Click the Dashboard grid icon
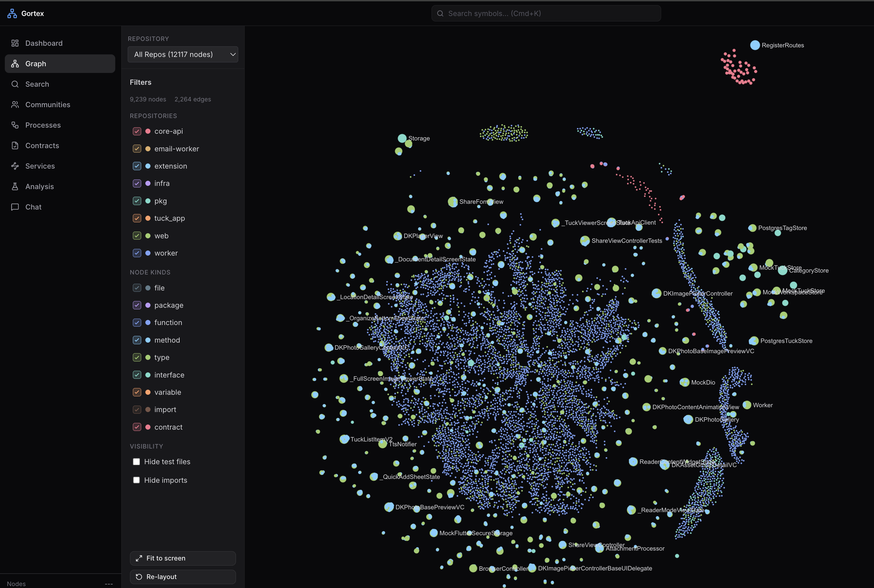 15,43
